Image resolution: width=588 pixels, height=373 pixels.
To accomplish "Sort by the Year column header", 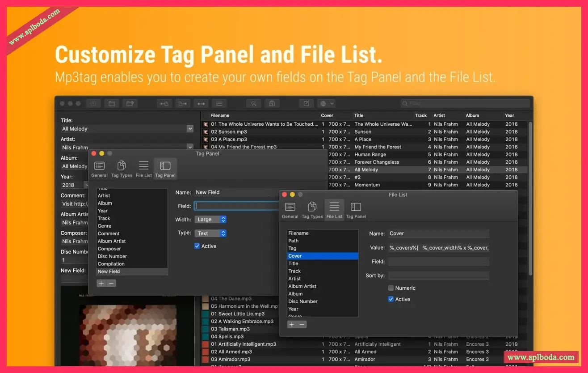I will click(x=509, y=115).
